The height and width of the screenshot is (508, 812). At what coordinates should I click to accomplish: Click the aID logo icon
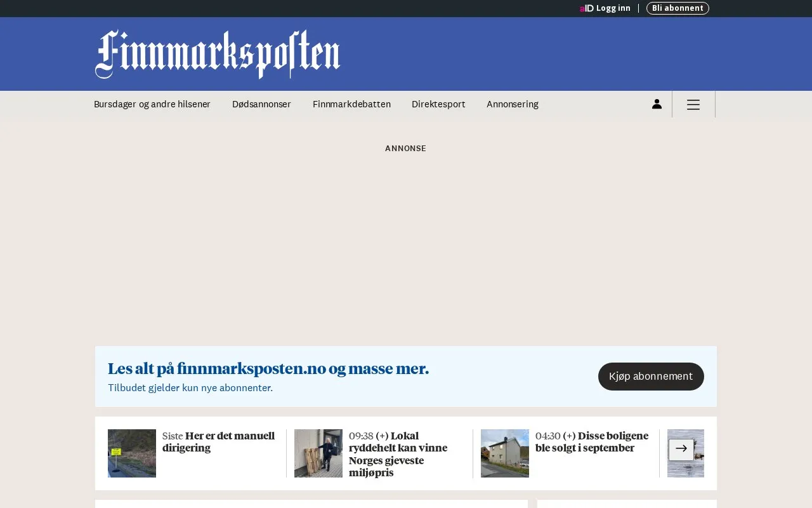[x=586, y=8]
